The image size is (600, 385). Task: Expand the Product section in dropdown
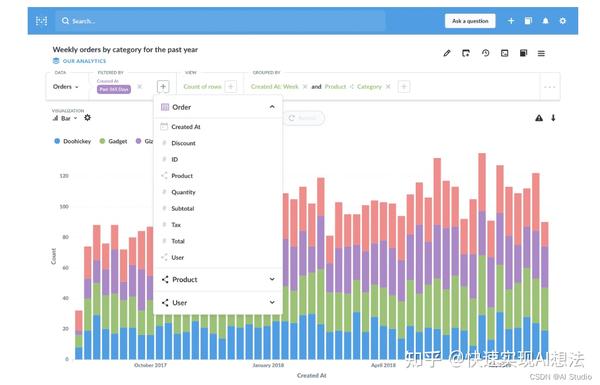218,279
